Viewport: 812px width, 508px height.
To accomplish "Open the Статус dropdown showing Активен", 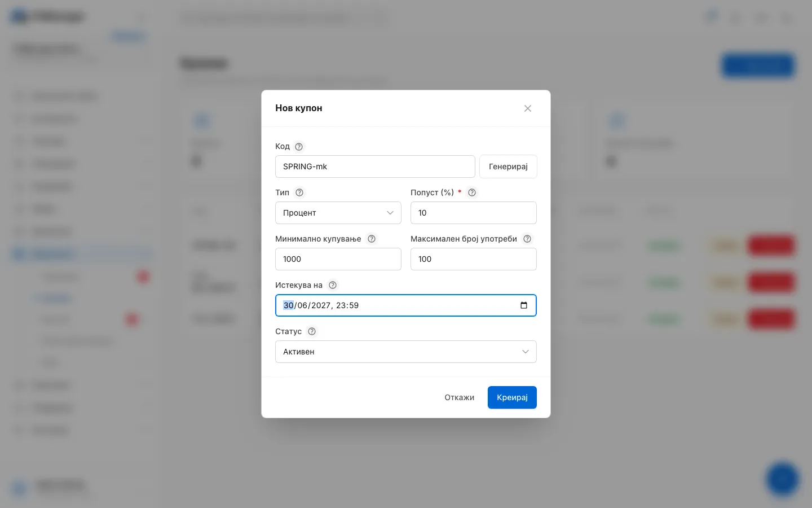I will click(x=406, y=352).
